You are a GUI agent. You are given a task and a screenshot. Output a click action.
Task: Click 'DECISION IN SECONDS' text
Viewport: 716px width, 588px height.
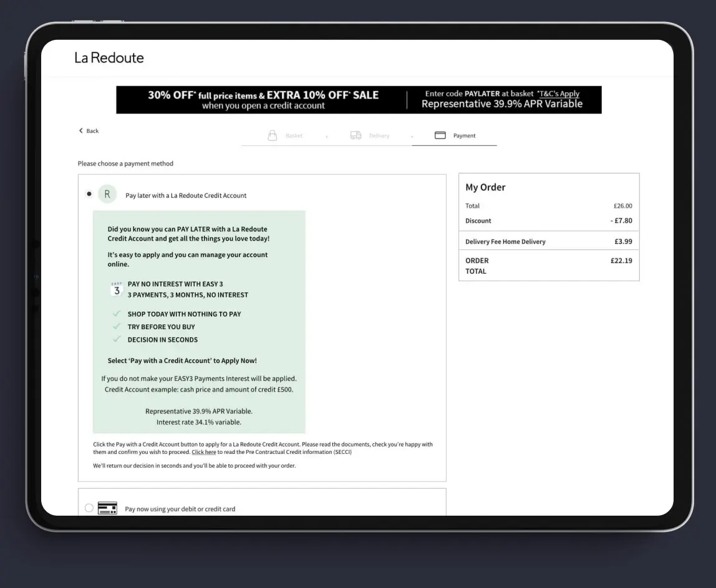(x=163, y=340)
